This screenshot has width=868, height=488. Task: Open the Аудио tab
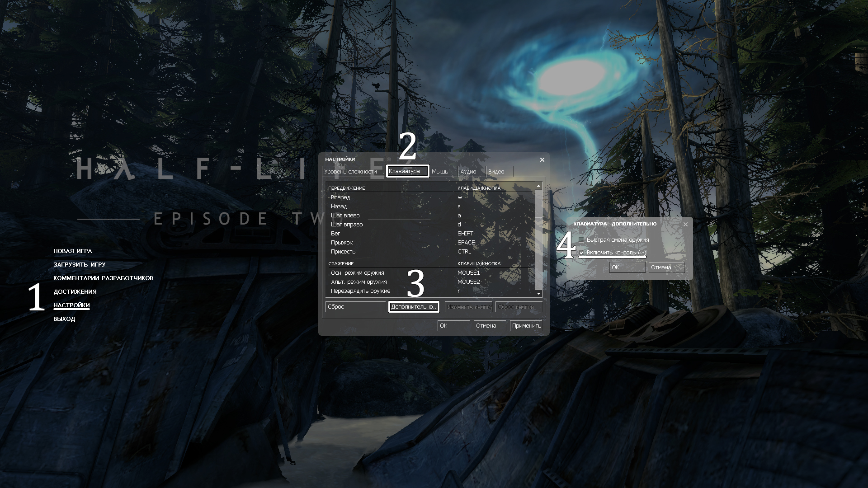pos(470,172)
